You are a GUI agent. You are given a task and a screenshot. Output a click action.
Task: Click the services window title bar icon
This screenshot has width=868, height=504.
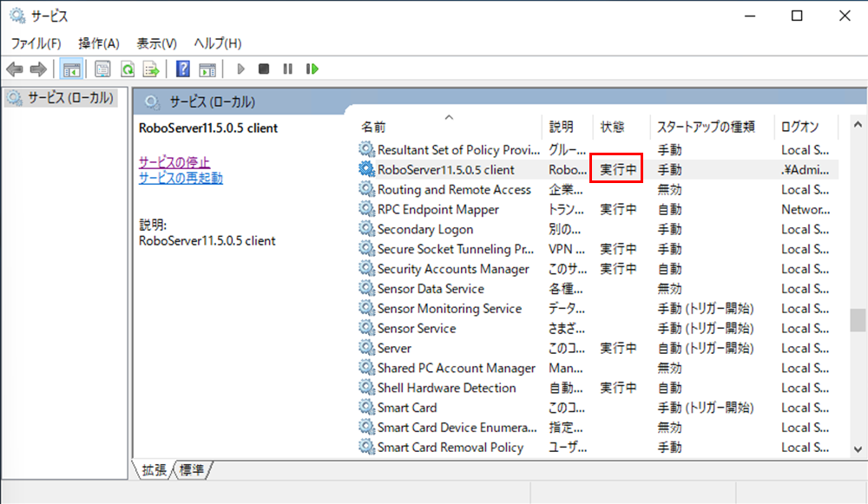[x=17, y=16]
